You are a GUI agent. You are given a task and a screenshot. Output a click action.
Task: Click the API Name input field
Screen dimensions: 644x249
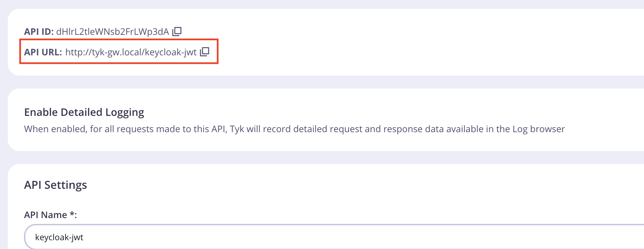(x=325, y=237)
